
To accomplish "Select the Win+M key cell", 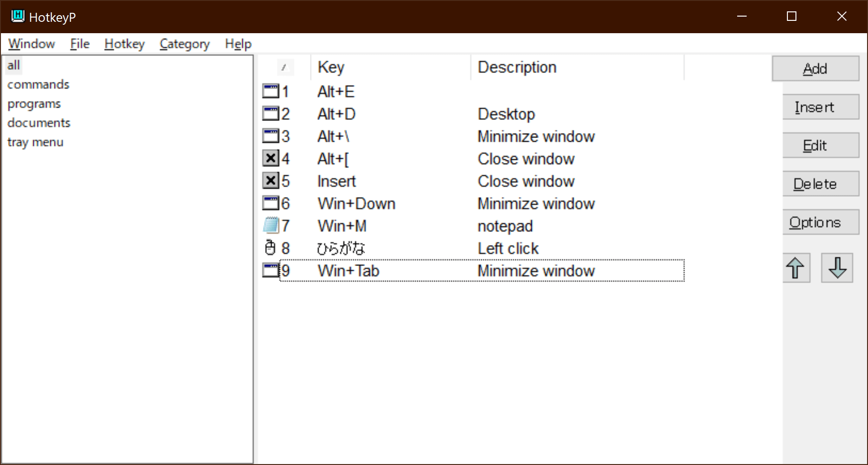I will point(342,226).
